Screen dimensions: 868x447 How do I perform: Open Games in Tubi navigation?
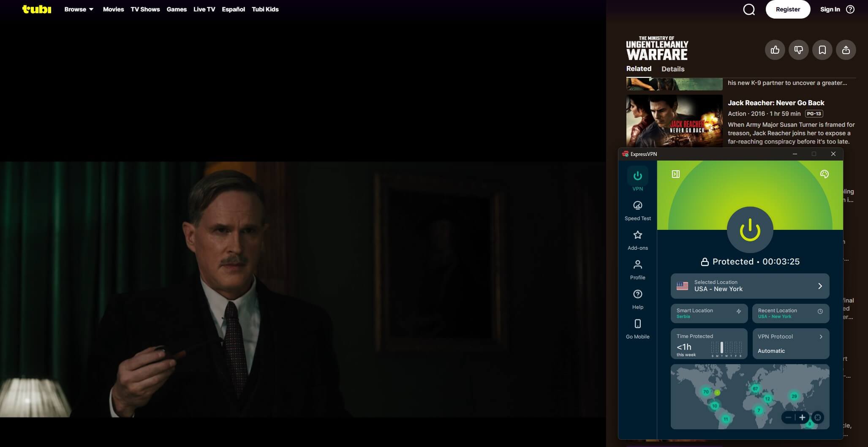point(177,9)
